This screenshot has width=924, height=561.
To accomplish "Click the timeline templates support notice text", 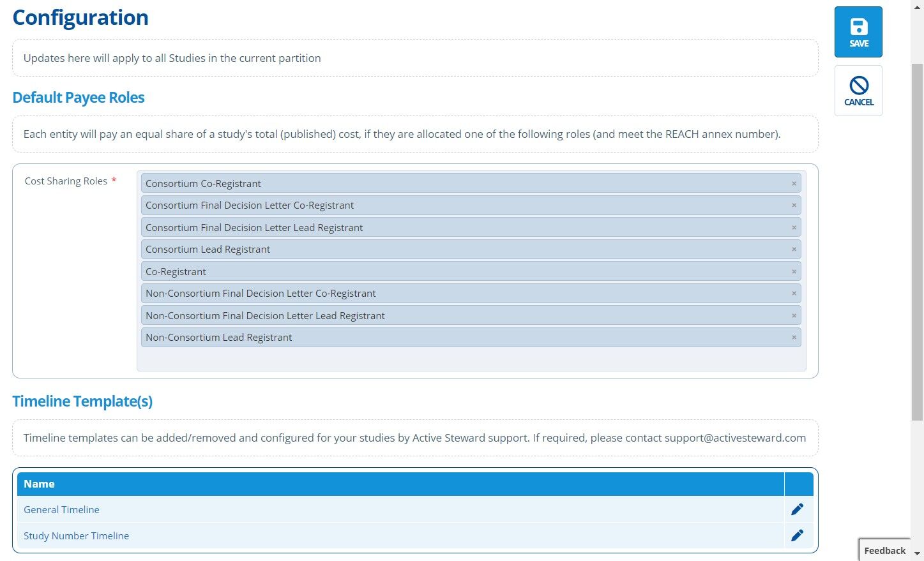I will [x=414, y=438].
